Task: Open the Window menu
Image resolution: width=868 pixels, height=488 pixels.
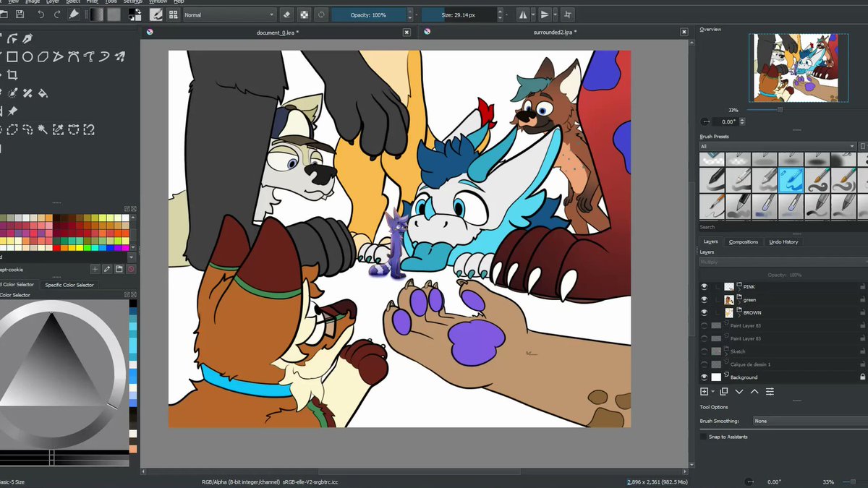Action: [x=158, y=2]
